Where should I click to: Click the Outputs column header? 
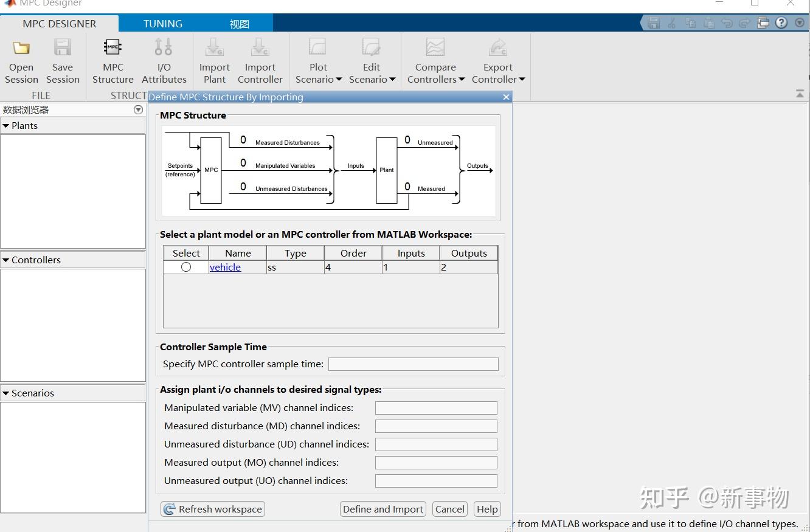tap(469, 253)
